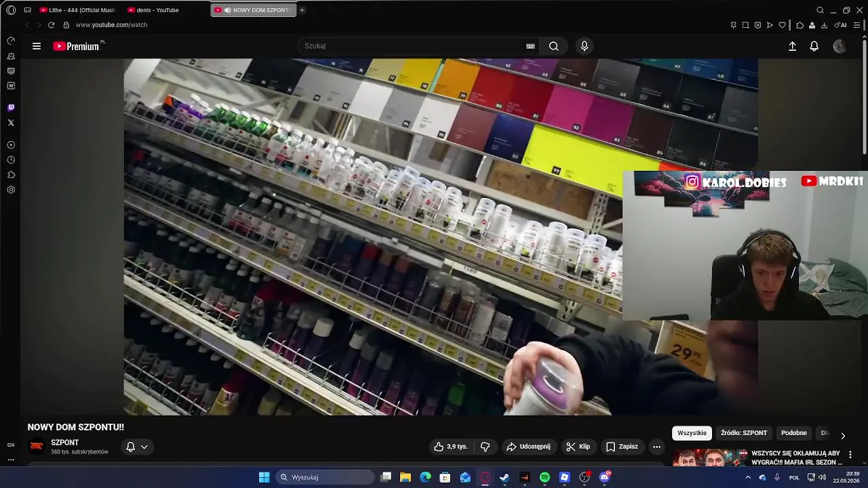Show hidden system tray icons chevron
Viewport: 868px width, 488px height.
748,477
